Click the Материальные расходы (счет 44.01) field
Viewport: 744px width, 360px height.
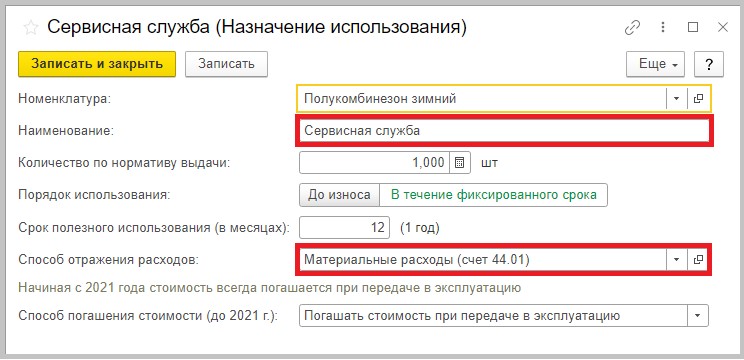[x=483, y=259]
